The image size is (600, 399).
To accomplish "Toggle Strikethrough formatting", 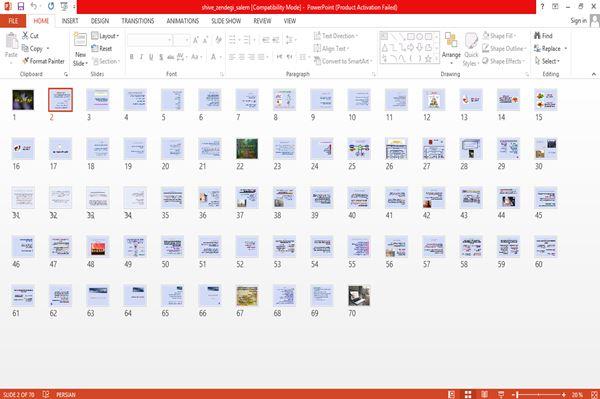I will coord(171,57).
